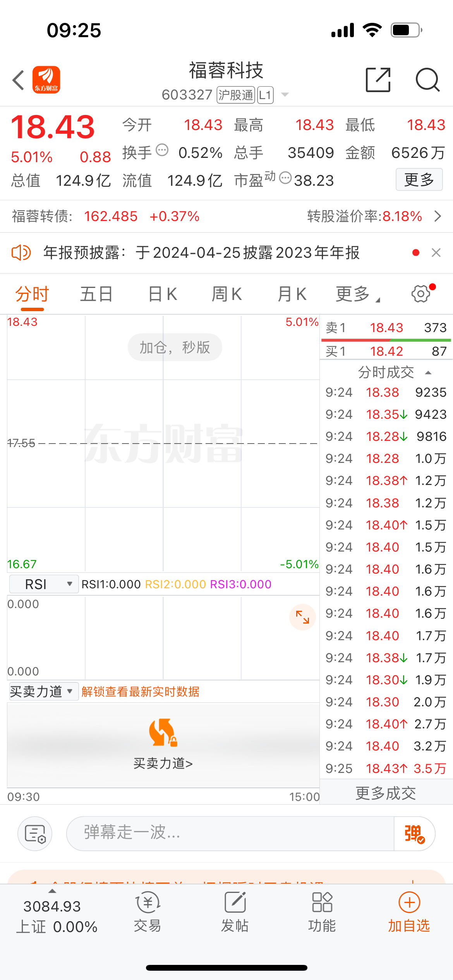Switch to the 五日 tab
This screenshot has width=453, height=980.
96,294
